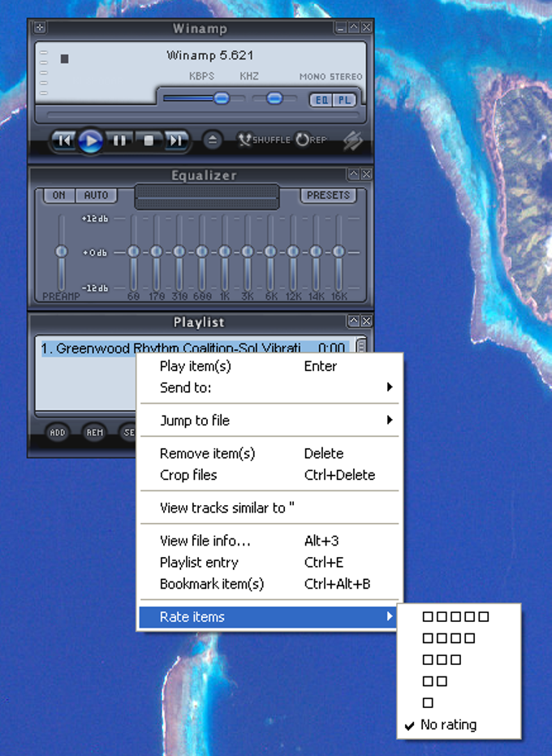
Task: Rate track with five squares
Action: tap(459, 616)
